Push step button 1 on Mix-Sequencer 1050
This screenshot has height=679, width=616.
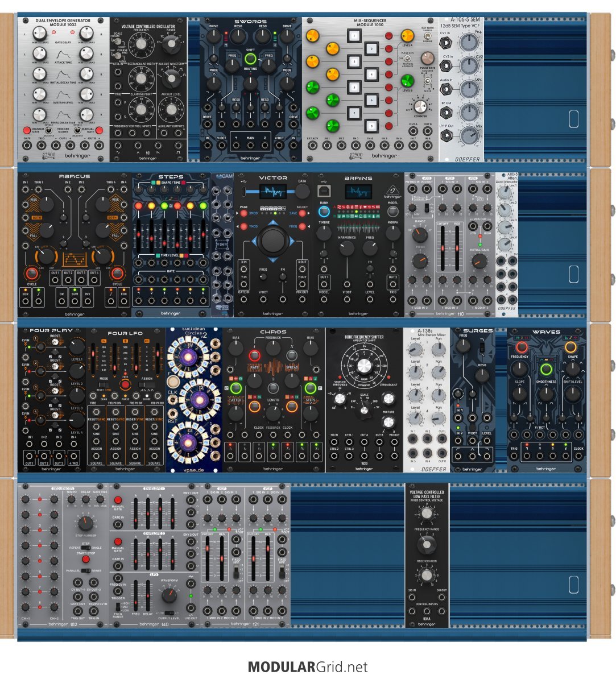354,35
